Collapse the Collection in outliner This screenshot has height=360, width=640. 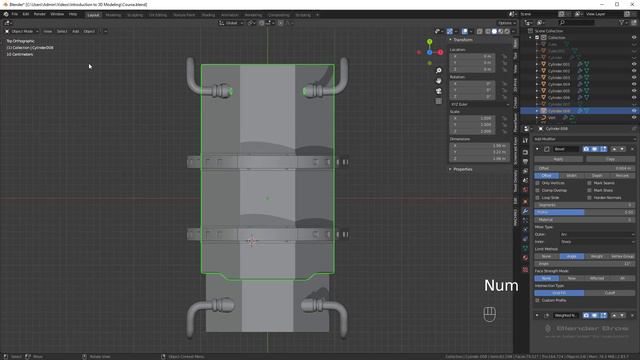click(531, 38)
